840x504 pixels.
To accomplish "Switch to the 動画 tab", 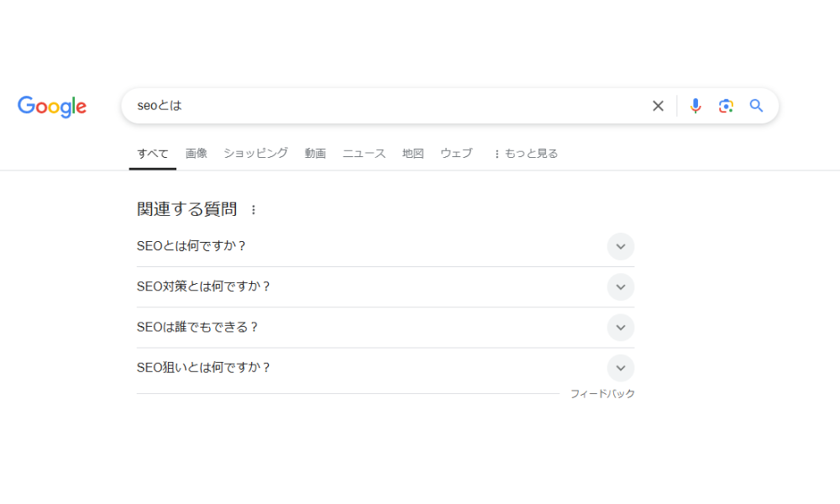I will pos(315,153).
